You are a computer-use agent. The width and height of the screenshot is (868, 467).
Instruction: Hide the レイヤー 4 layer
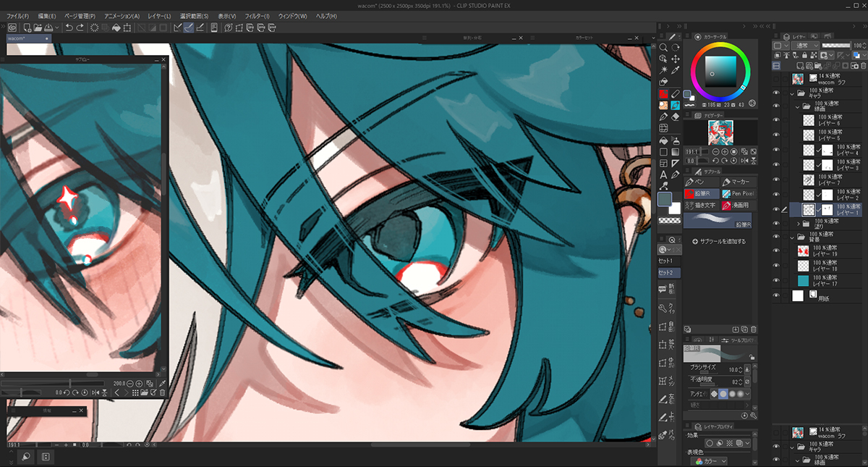click(776, 151)
